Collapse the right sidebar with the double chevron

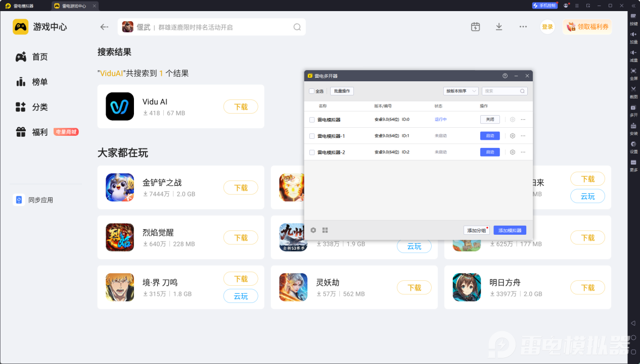pyautogui.click(x=632, y=6)
